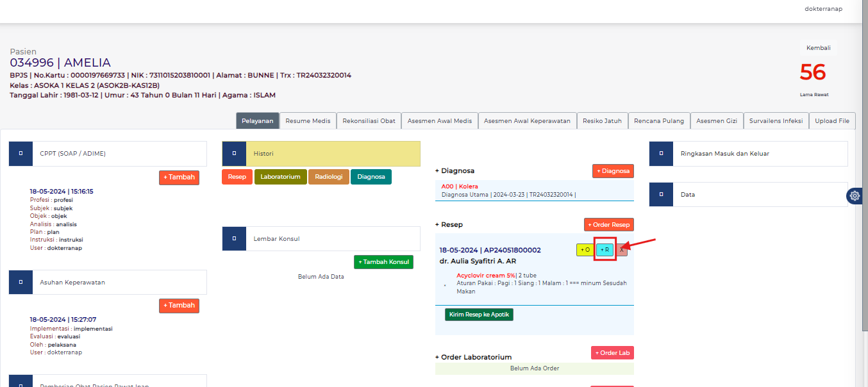The image size is (868, 387).
Task: Click the yellow +O icon on the resep entry
Action: pos(585,250)
